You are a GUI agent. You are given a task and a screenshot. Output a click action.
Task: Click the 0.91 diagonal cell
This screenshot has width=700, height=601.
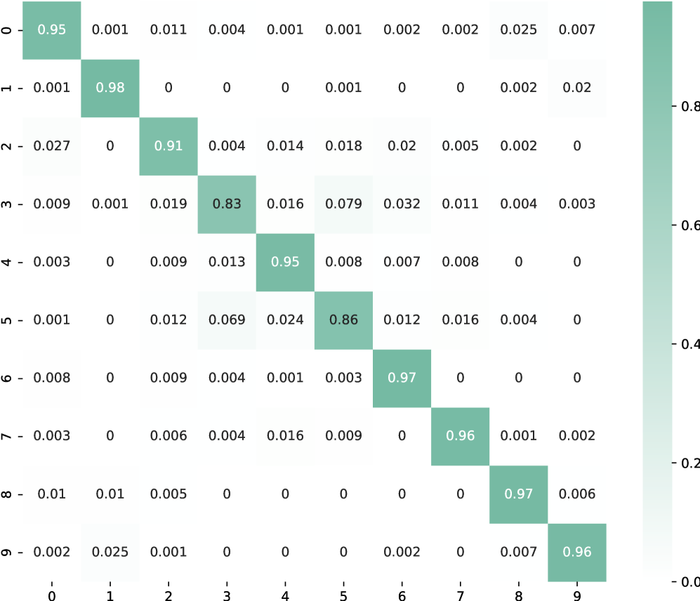(169, 146)
